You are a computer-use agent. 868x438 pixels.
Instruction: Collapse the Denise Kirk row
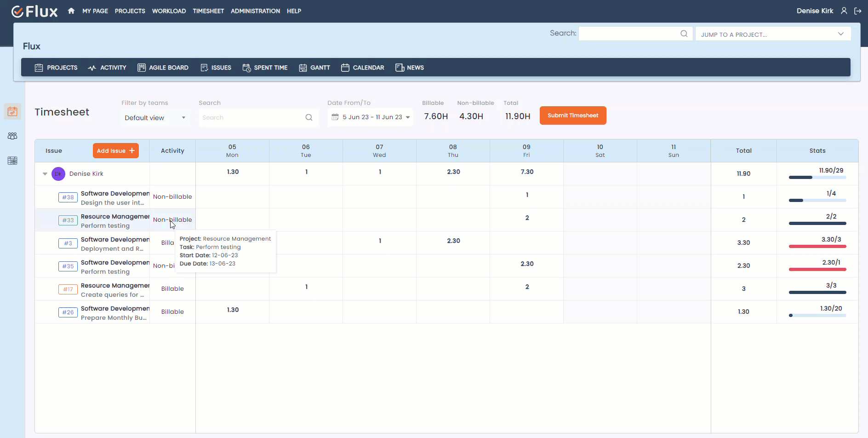pyautogui.click(x=45, y=174)
